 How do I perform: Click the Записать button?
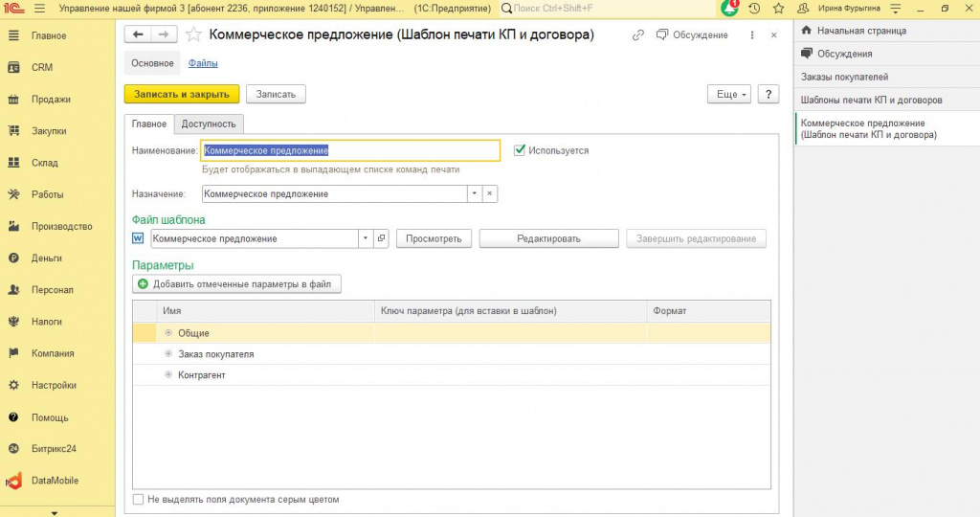276,95
